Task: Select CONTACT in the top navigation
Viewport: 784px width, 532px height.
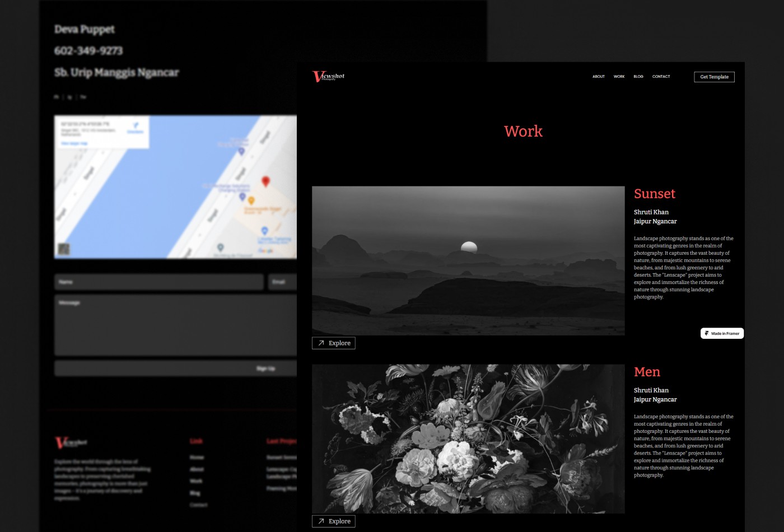Action: 661,76
